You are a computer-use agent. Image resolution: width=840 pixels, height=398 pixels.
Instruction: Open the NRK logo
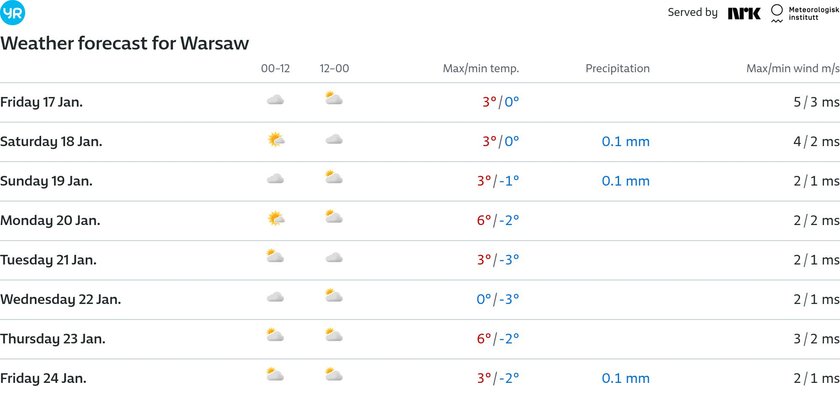pyautogui.click(x=744, y=13)
